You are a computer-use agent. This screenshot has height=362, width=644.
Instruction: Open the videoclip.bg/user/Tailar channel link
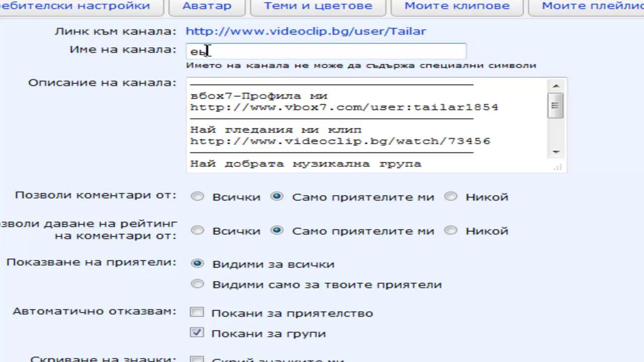[x=305, y=31]
